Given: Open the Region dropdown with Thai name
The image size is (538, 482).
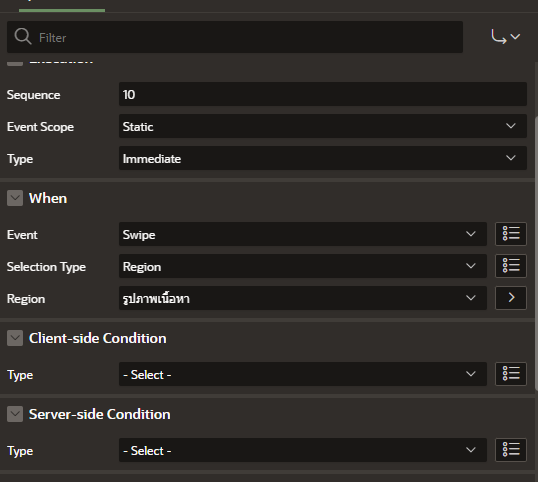Looking at the screenshot, I should [x=303, y=298].
